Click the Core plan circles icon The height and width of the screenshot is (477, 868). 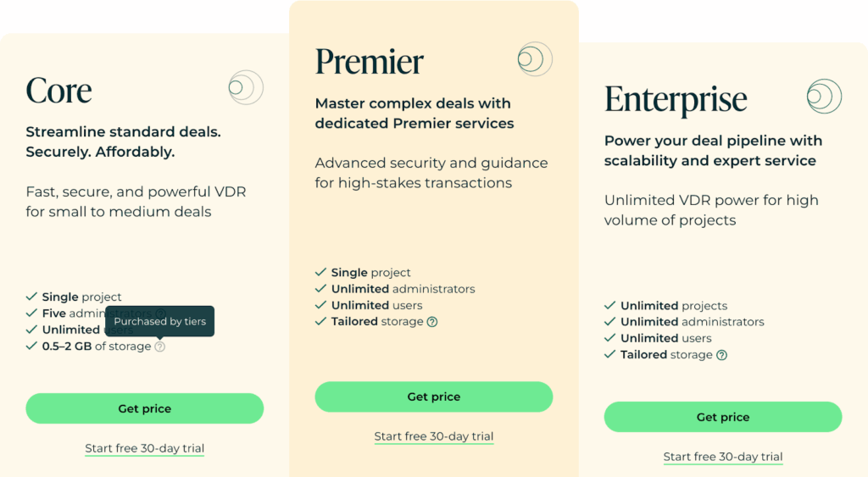(245, 87)
